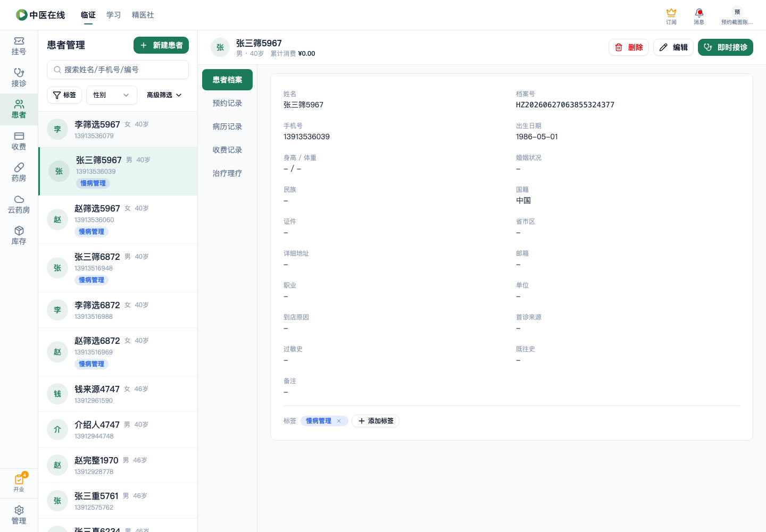The height and width of the screenshot is (532, 766).
Task: Click the 中医在线 logo
Action: [x=40, y=15]
